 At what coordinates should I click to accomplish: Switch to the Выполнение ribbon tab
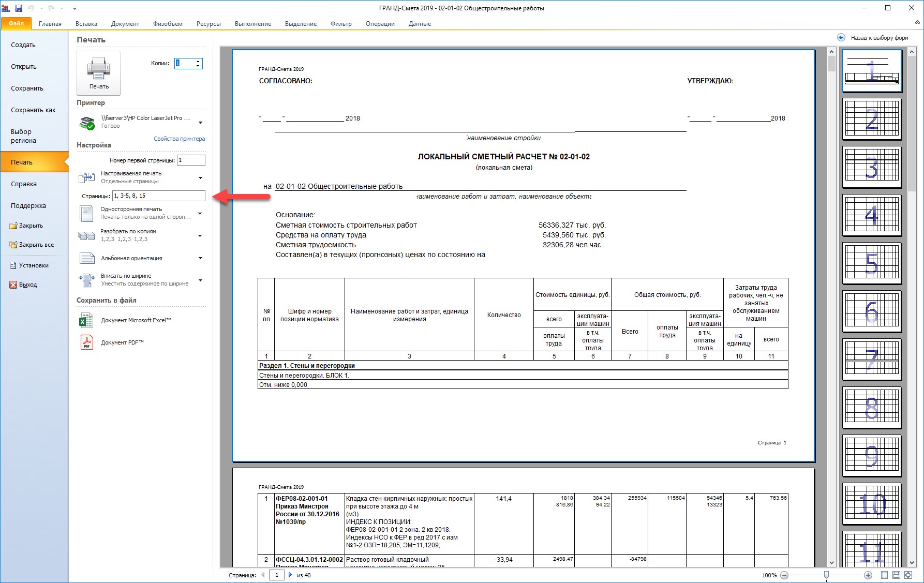[x=253, y=24]
